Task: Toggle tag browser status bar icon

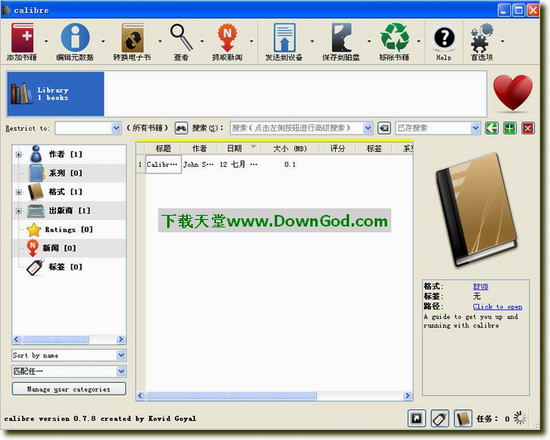Action: pos(440,418)
